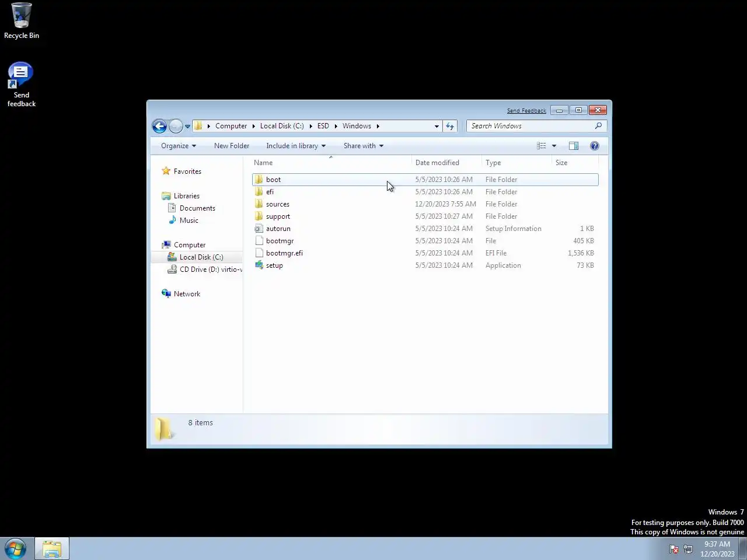Click ESD in the address breadcrumb
The image size is (747, 560).
(323, 126)
